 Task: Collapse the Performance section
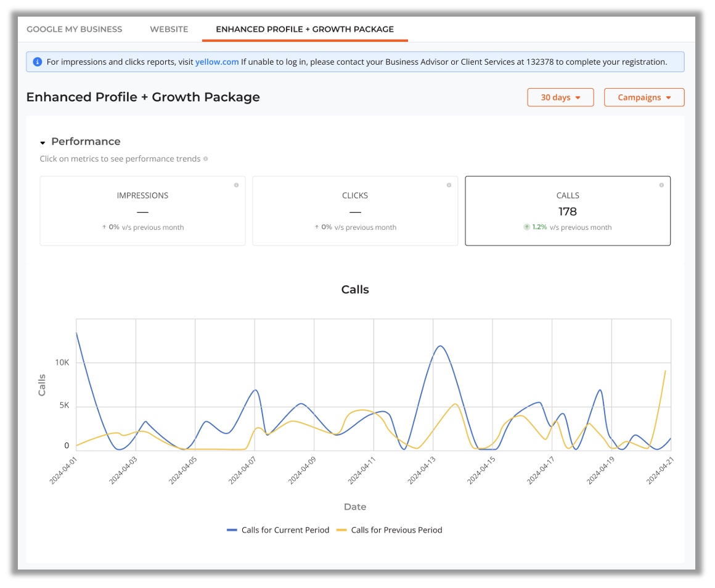click(43, 142)
